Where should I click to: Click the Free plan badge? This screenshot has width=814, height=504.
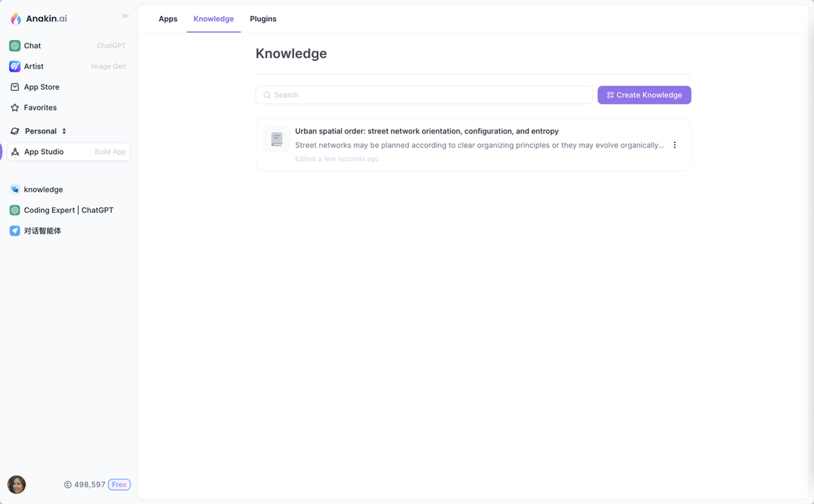pos(119,484)
